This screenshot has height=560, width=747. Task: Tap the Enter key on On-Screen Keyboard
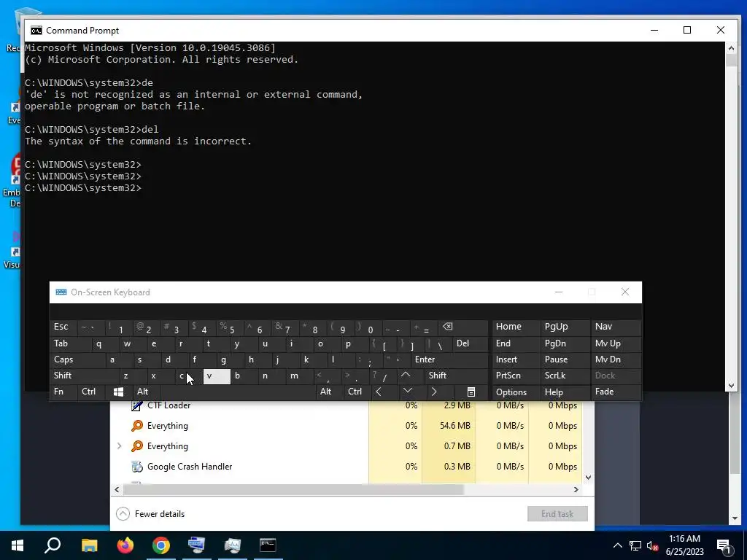449,359
